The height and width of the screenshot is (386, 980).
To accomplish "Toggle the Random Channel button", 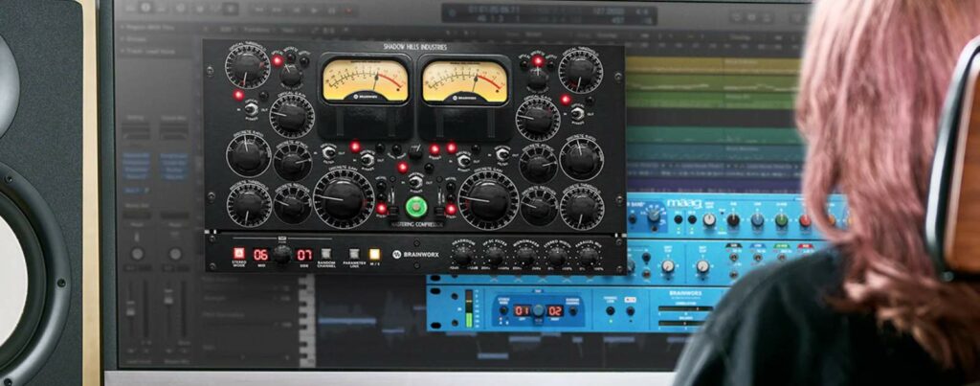I will pyautogui.click(x=326, y=255).
